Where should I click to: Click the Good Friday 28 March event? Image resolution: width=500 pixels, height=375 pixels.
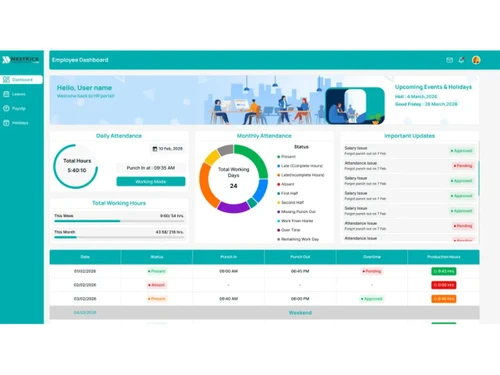coord(426,104)
